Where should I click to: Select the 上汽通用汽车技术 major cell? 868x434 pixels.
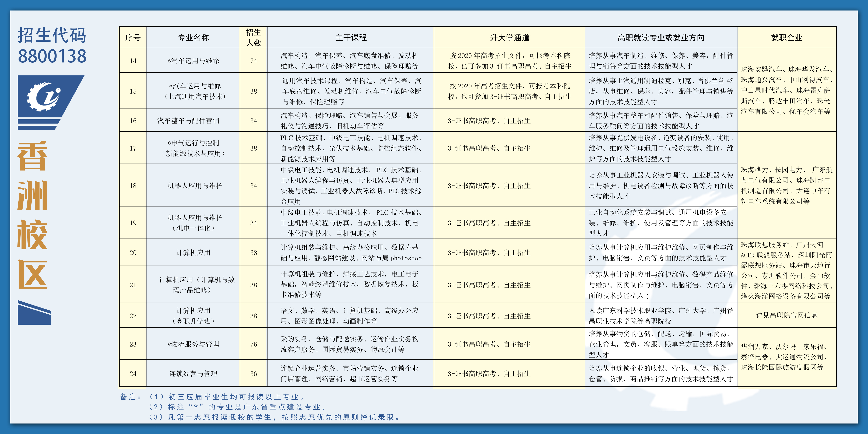pyautogui.click(x=193, y=91)
